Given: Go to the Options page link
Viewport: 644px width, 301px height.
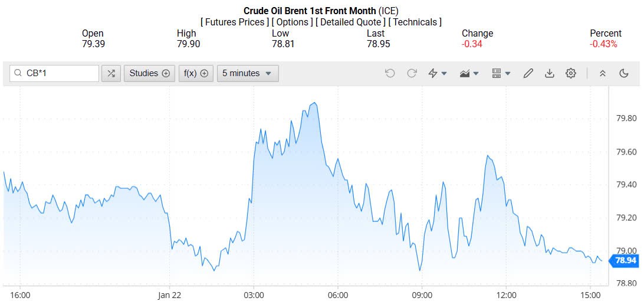Looking at the screenshot, I should [293, 22].
